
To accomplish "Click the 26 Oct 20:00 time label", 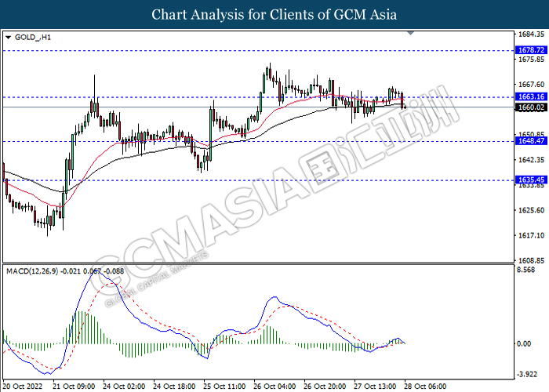I will pyautogui.click(x=325, y=387).
